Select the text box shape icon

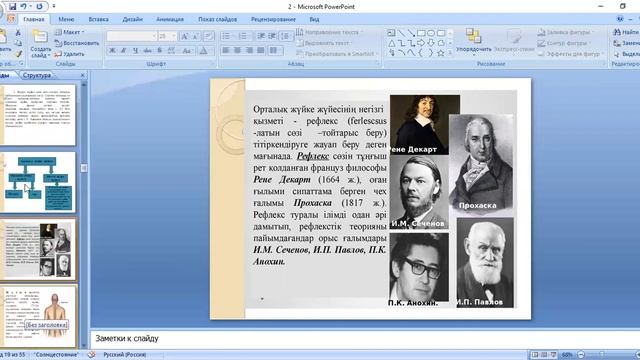click(x=391, y=33)
